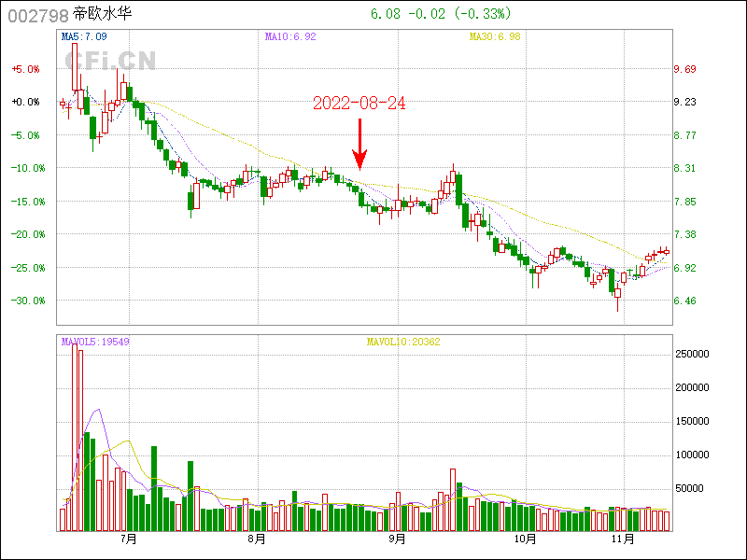Select the MA10:6.92 indicator label

pyautogui.click(x=289, y=36)
